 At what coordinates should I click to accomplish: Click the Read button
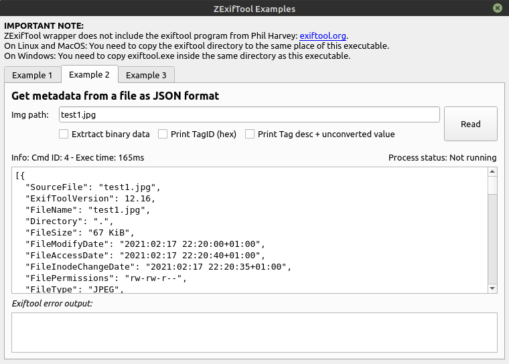click(x=471, y=124)
